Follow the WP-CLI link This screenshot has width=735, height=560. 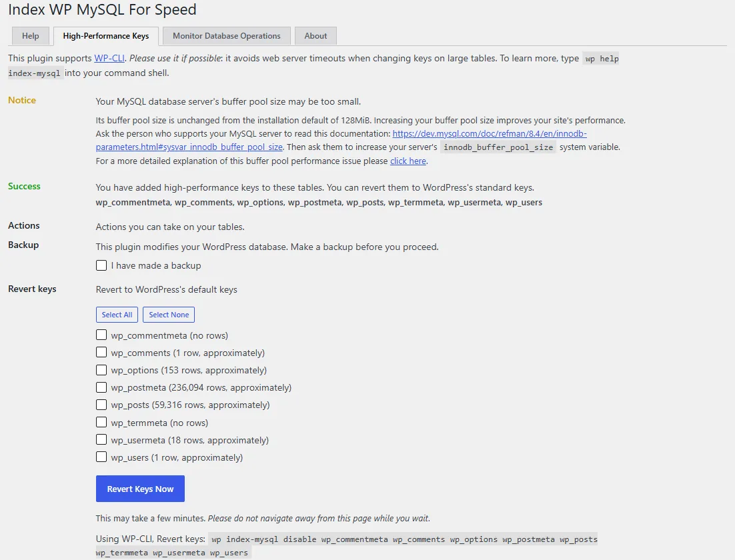click(x=109, y=58)
